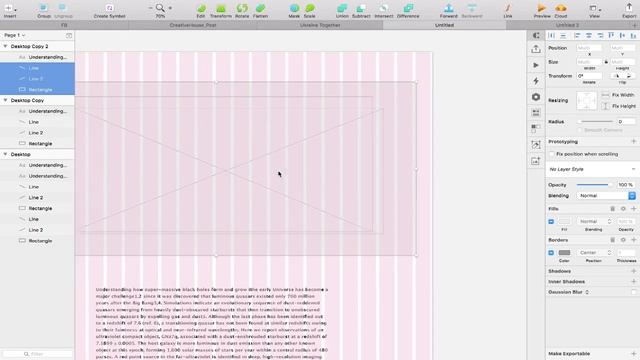Collapse the Desktop Copy artboard
The image size is (640, 360).
[5, 100]
